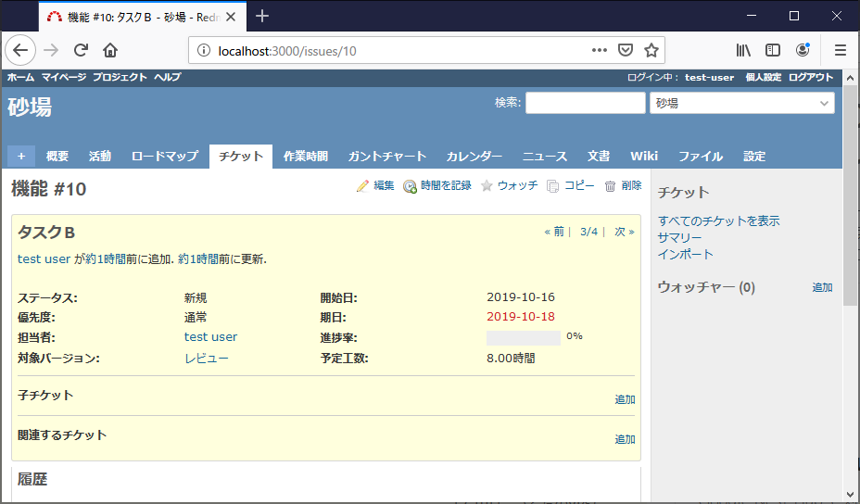
Task: Click the 砂場 project title
Action: coord(30,107)
